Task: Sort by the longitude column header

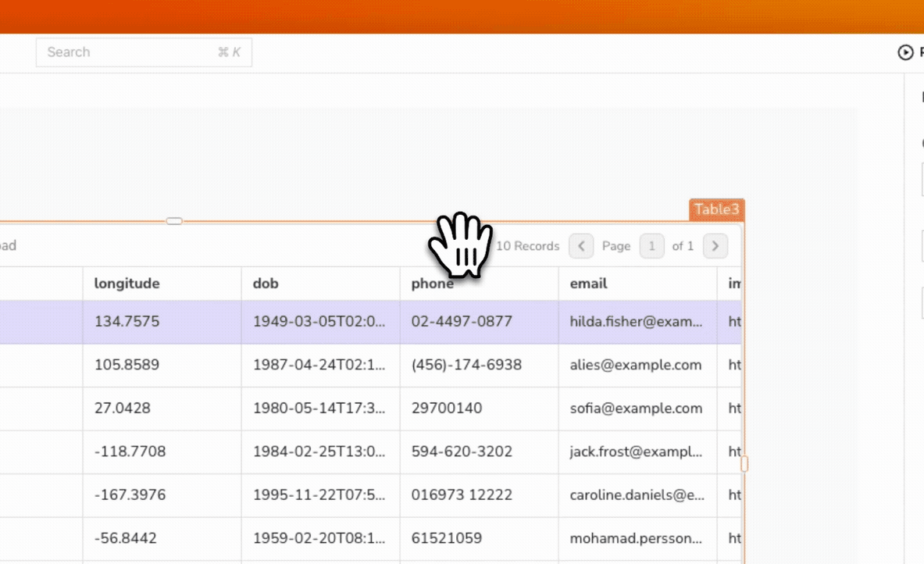Action: pyautogui.click(x=127, y=284)
